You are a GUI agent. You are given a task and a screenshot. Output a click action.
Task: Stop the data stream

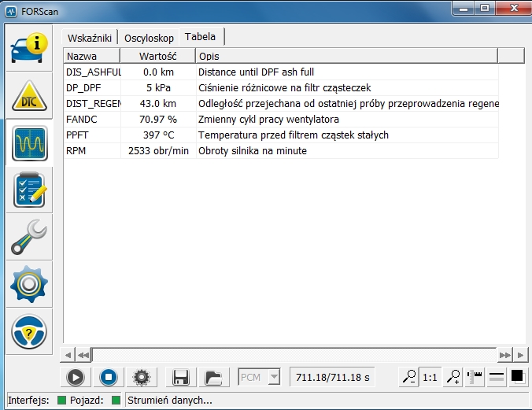tap(109, 377)
